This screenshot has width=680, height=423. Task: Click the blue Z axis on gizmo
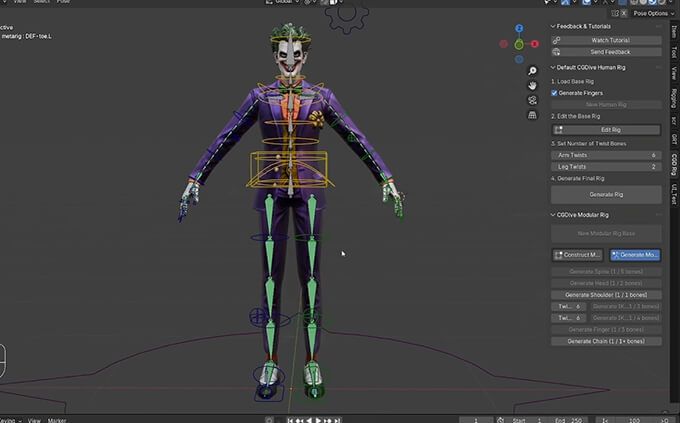click(519, 30)
